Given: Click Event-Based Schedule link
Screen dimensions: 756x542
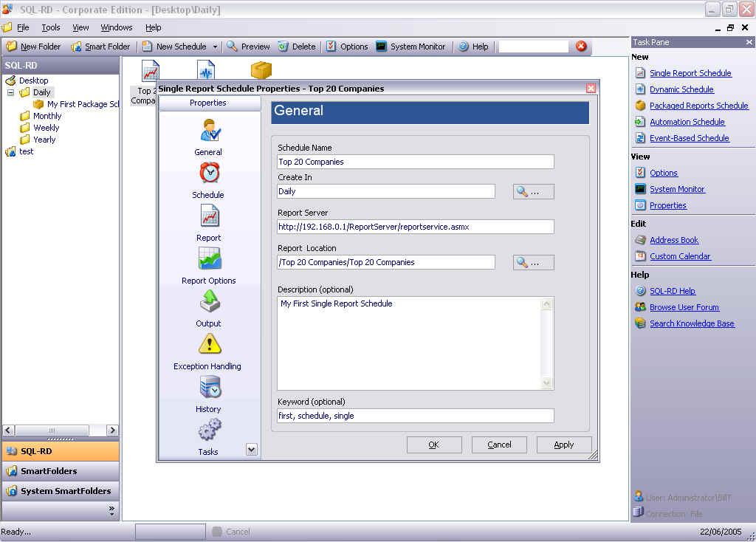Looking at the screenshot, I should click(689, 138).
